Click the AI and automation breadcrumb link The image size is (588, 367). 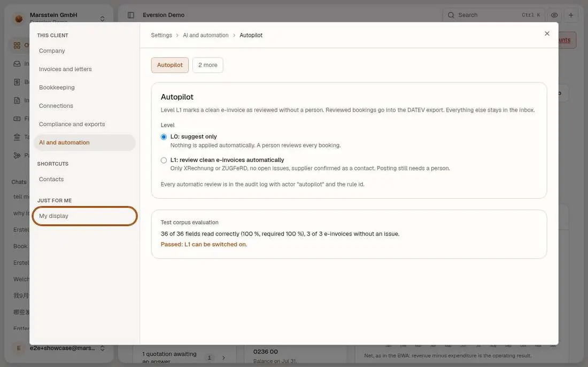pyautogui.click(x=205, y=35)
